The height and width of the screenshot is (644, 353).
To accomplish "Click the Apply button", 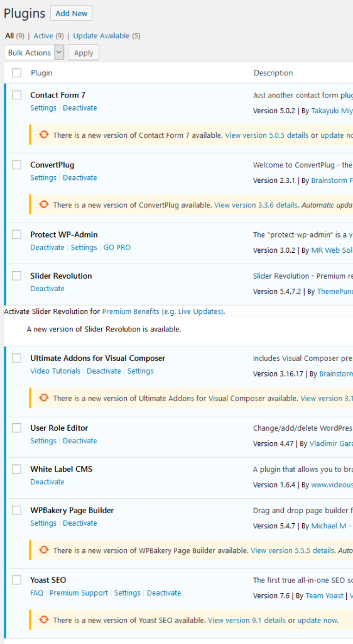I will tap(84, 53).
